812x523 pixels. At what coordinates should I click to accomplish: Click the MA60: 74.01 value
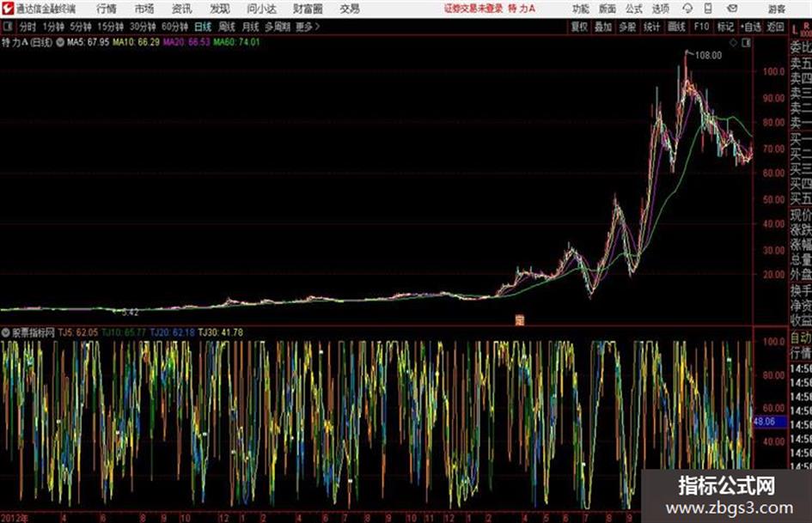[236, 42]
